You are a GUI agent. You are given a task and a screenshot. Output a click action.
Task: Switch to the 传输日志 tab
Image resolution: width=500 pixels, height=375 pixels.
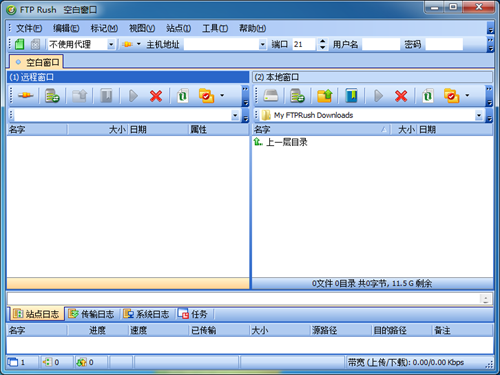(91, 314)
